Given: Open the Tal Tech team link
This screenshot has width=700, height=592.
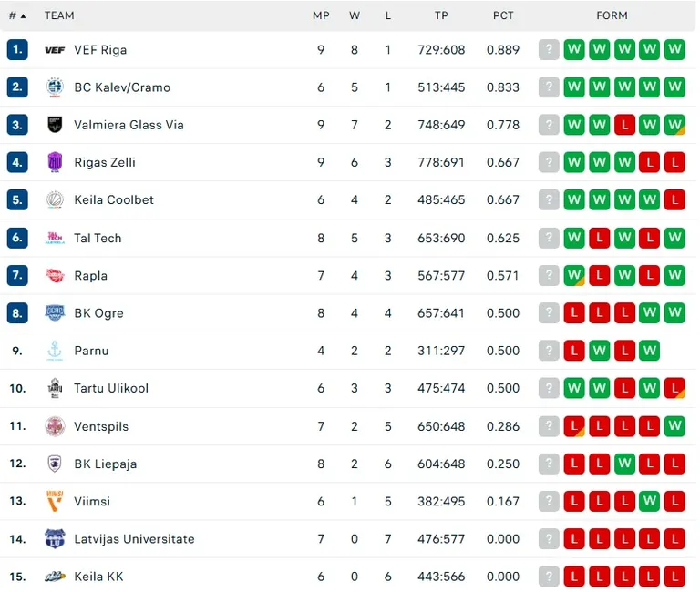Looking at the screenshot, I should tap(98, 238).
